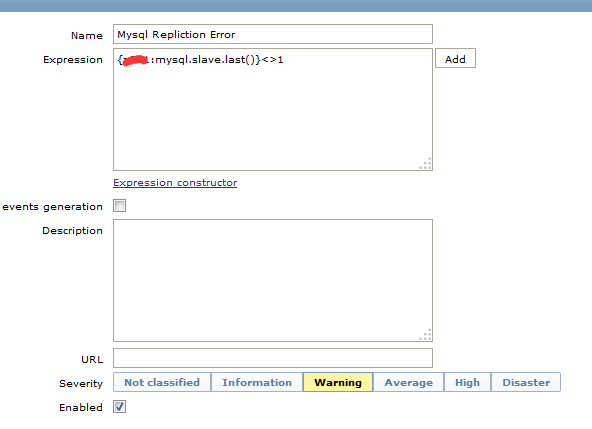Click the Name input field

click(273, 34)
